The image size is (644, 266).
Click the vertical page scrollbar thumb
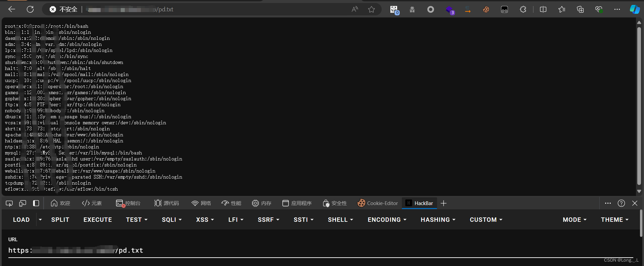[639, 106]
